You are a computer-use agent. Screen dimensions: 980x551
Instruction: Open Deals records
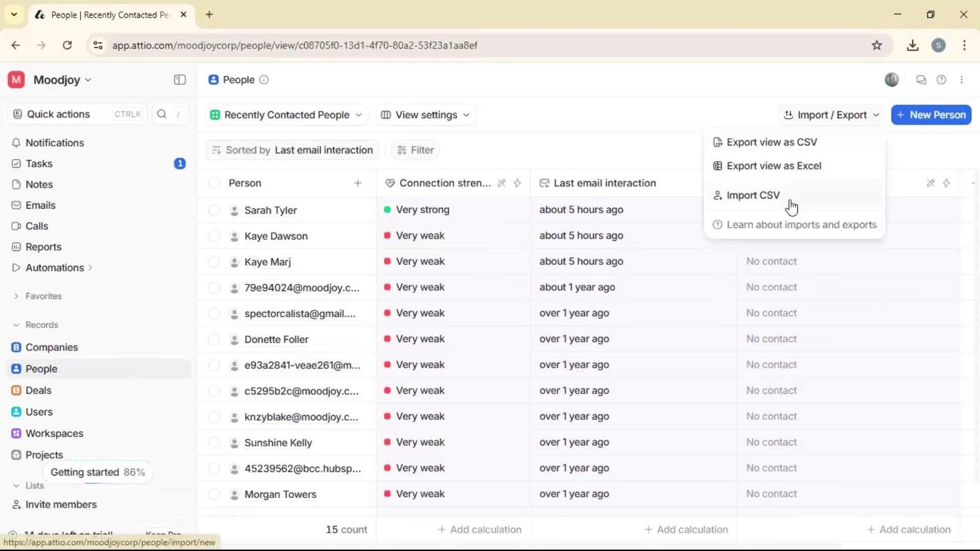pos(38,391)
